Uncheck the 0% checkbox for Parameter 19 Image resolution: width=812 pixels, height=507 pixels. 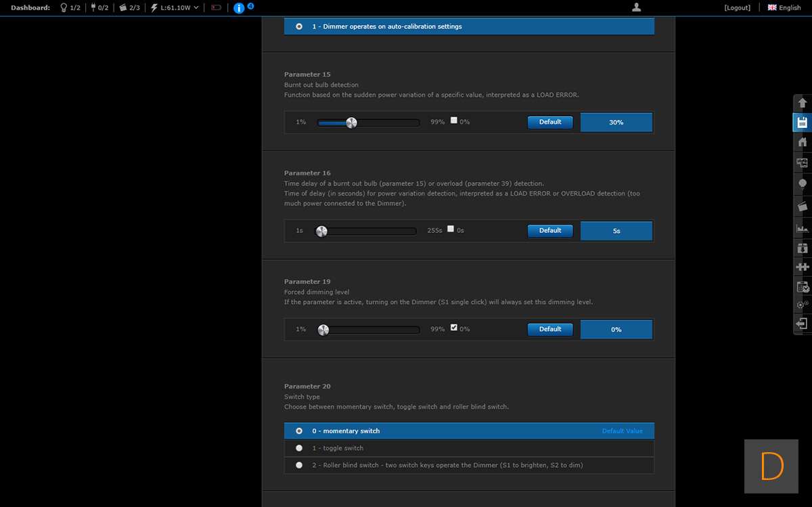pyautogui.click(x=454, y=328)
